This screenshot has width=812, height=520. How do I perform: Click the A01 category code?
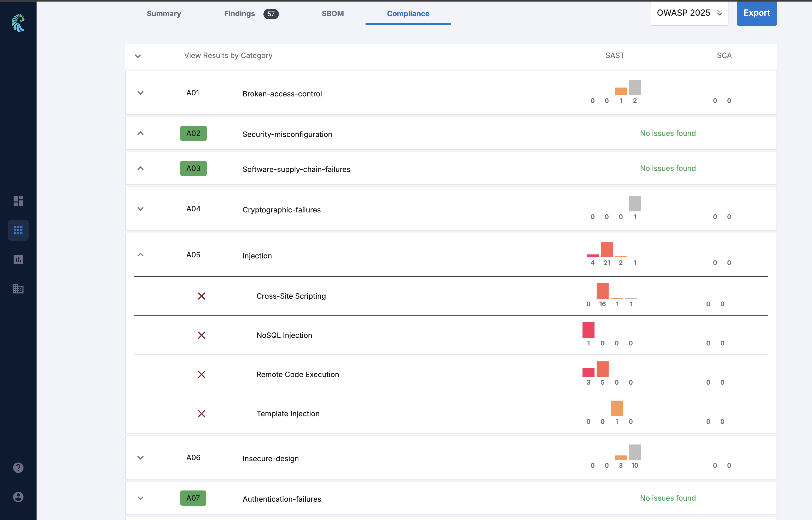(193, 93)
